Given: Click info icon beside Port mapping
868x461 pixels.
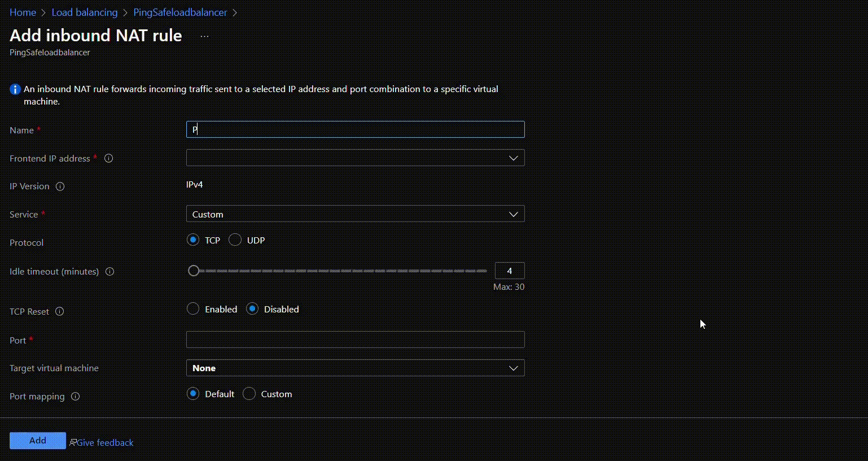Looking at the screenshot, I should (76, 397).
